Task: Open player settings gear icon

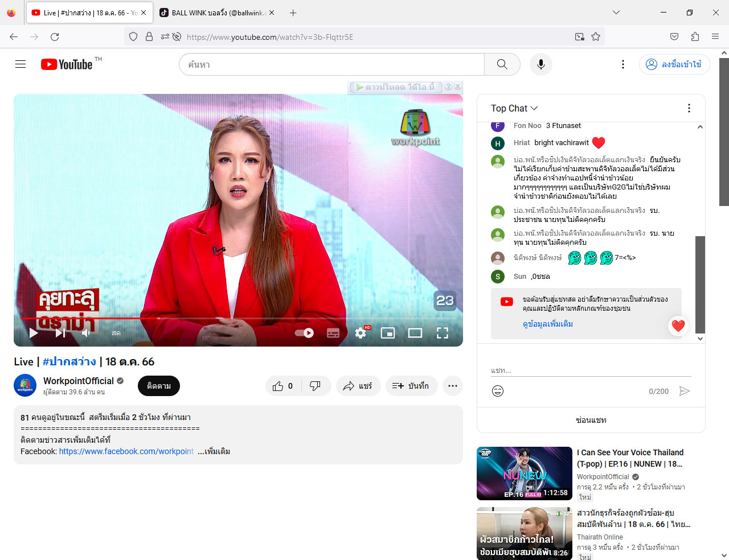Action: 361,333
